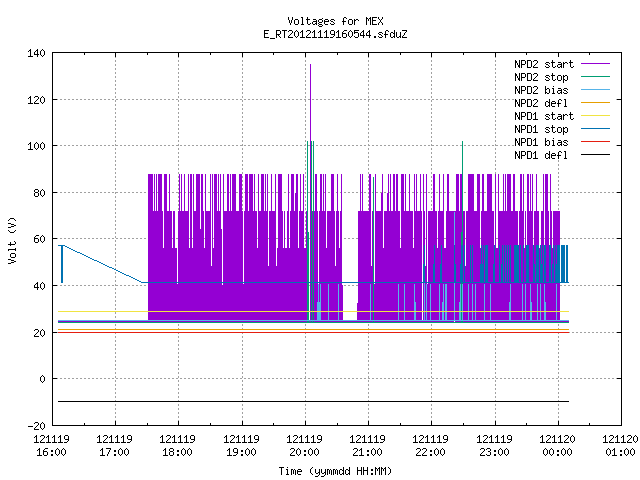The width and height of the screenshot is (640, 480).
Task: Click the 20 y-axis tick label
Action: 39,333
